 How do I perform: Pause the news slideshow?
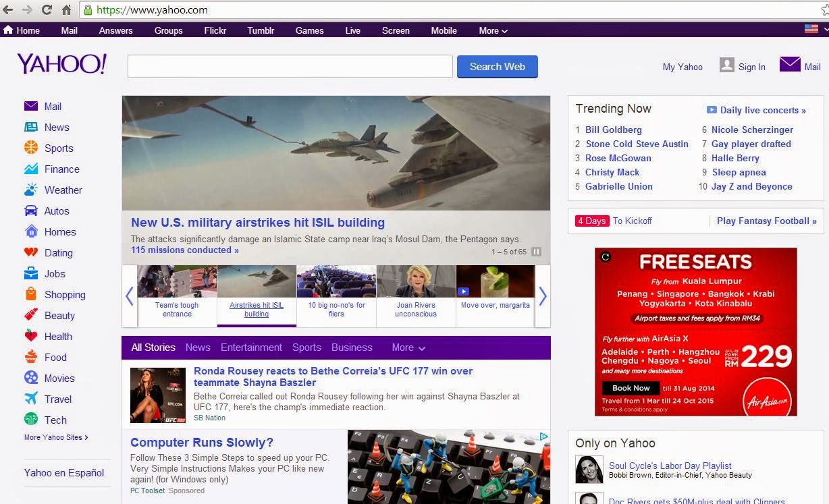(x=535, y=250)
